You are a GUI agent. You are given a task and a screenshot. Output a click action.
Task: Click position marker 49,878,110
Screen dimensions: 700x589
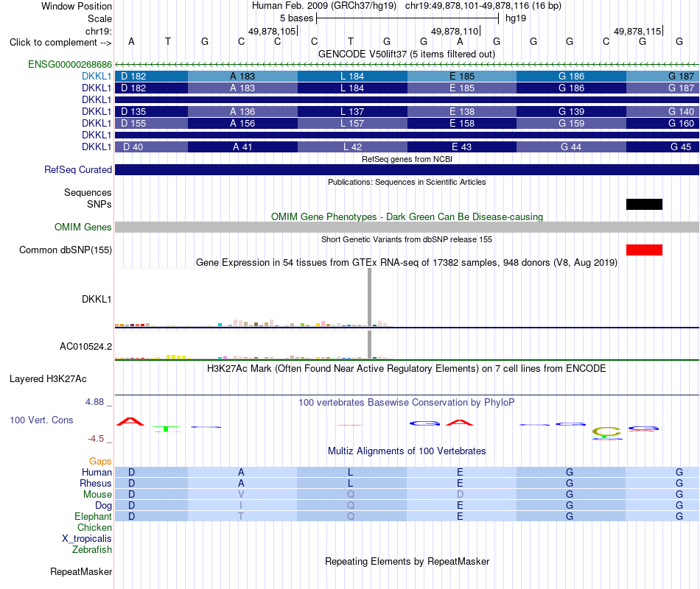tap(455, 31)
